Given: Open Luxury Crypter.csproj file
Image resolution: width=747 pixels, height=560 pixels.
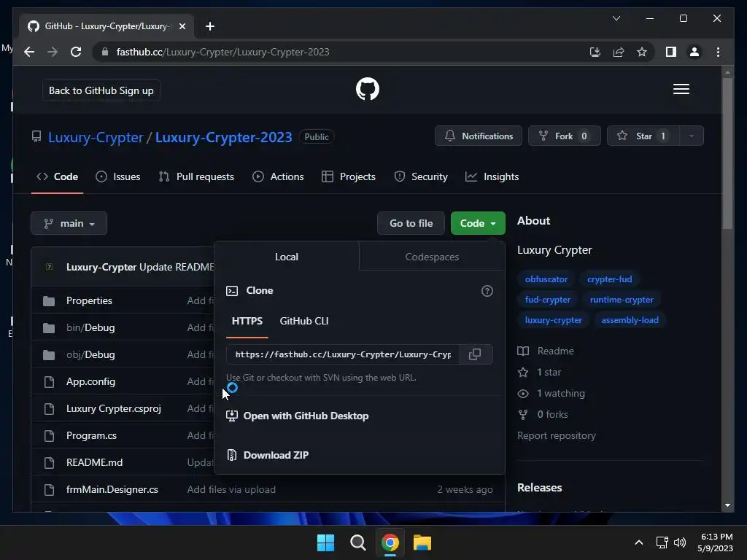Looking at the screenshot, I should click(114, 408).
